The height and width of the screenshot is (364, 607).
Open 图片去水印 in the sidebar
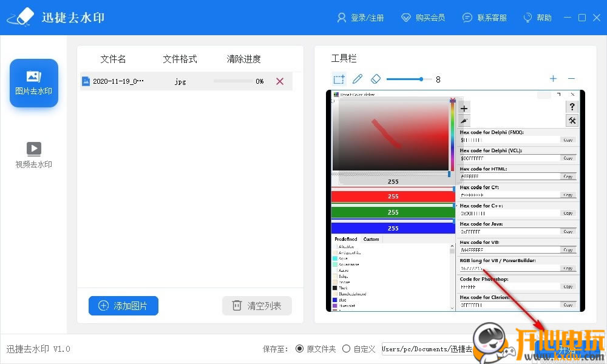tap(34, 83)
